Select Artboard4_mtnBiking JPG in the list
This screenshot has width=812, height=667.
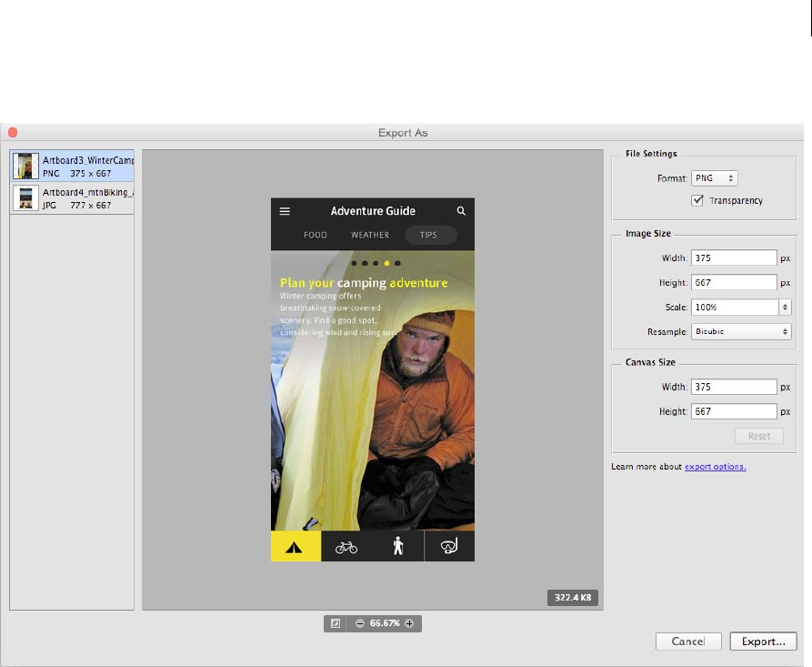[x=73, y=199]
